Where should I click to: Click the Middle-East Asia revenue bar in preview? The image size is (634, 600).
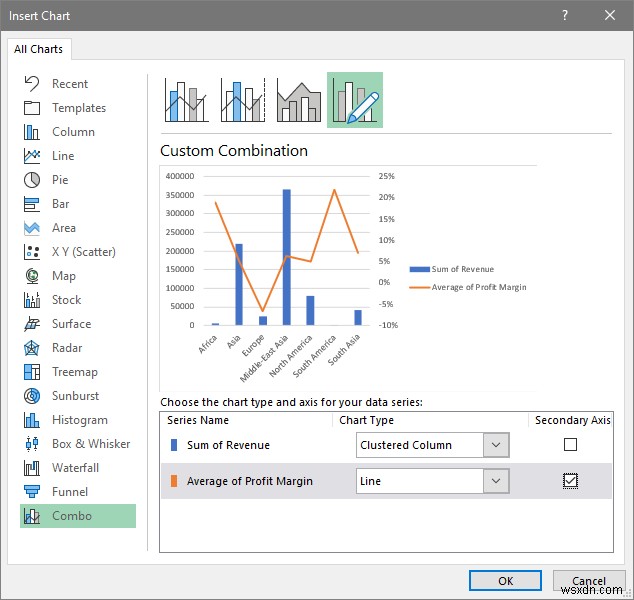point(286,257)
